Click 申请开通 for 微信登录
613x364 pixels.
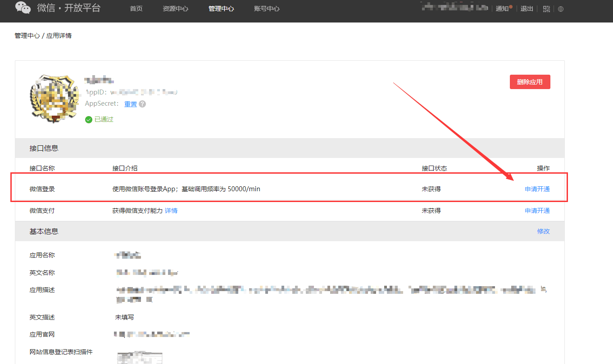click(x=537, y=189)
